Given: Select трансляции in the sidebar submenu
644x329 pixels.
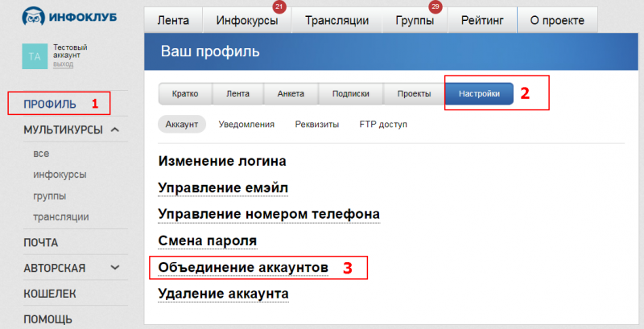Looking at the screenshot, I should [x=61, y=217].
